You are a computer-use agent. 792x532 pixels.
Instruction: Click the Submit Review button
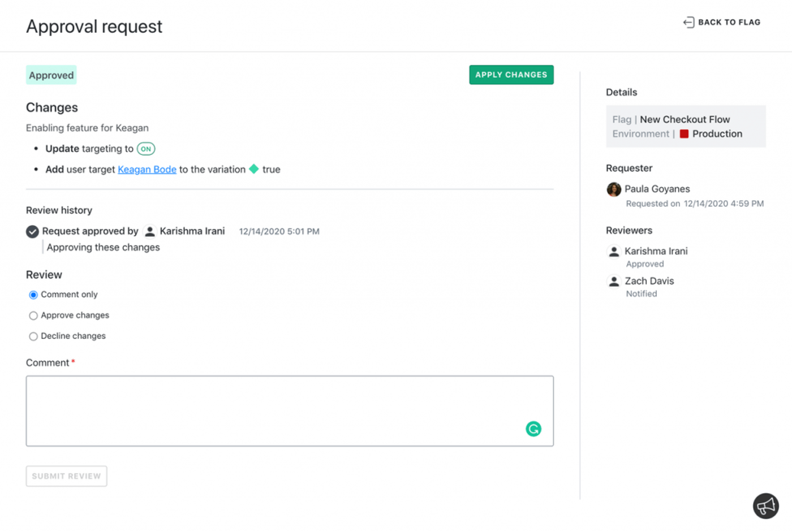[66, 475]
